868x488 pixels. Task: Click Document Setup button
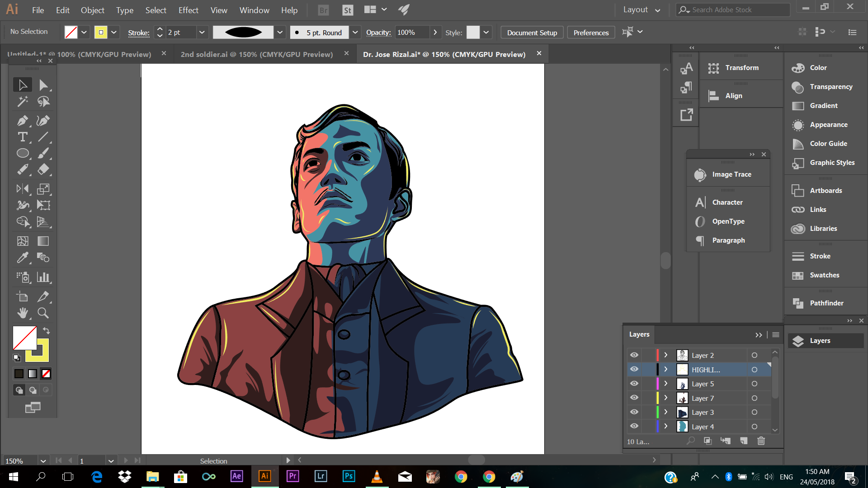[x=532, y=33]
